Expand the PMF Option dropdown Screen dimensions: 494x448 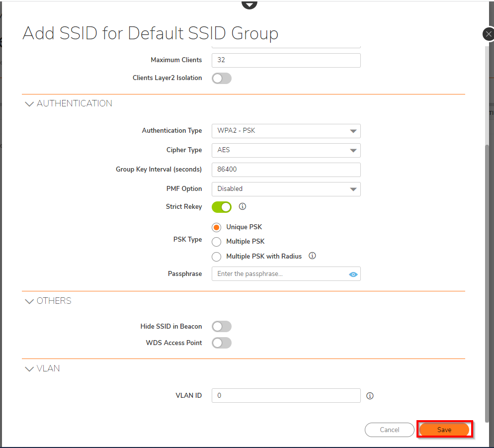[286, 189]
